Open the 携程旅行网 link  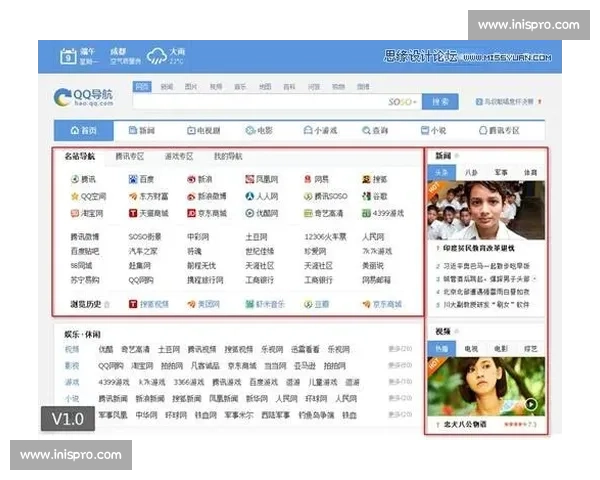click(205, 280)
